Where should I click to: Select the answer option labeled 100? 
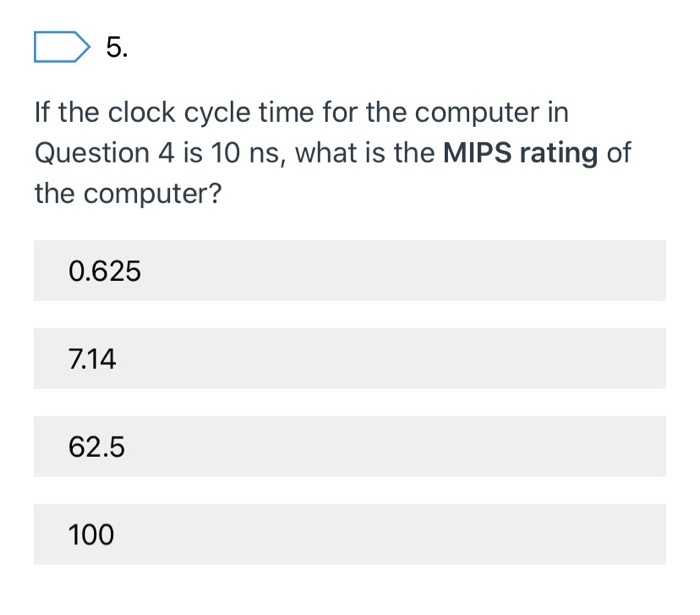tap(350, 534)
